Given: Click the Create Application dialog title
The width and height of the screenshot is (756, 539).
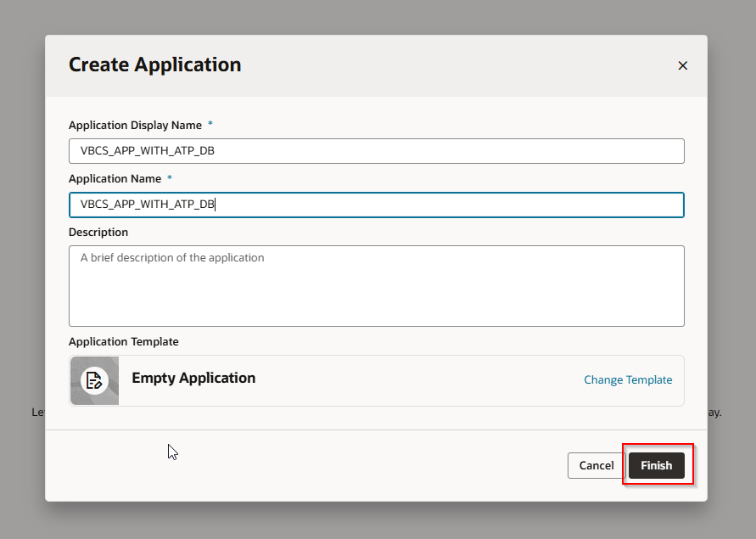Looking at the screenshot, I should [154, 65].
